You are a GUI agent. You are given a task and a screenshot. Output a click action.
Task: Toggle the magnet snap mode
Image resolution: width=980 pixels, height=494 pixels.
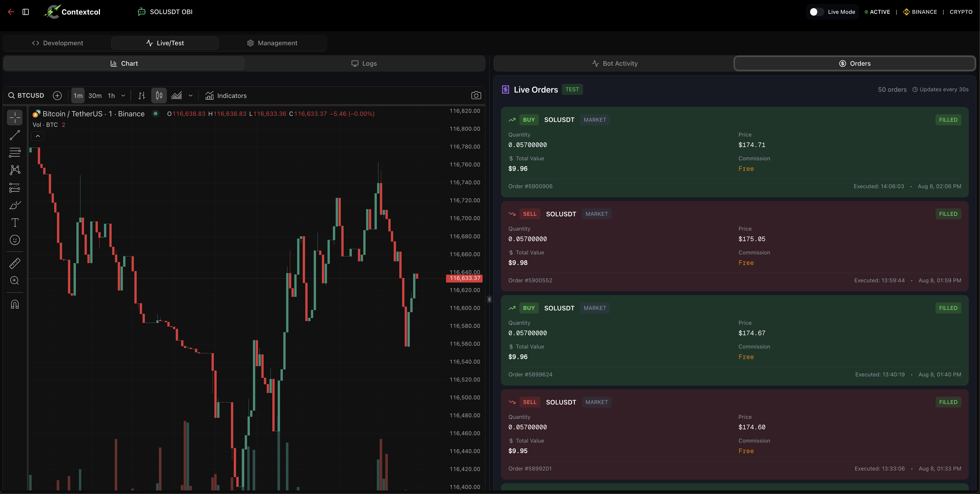15,304
